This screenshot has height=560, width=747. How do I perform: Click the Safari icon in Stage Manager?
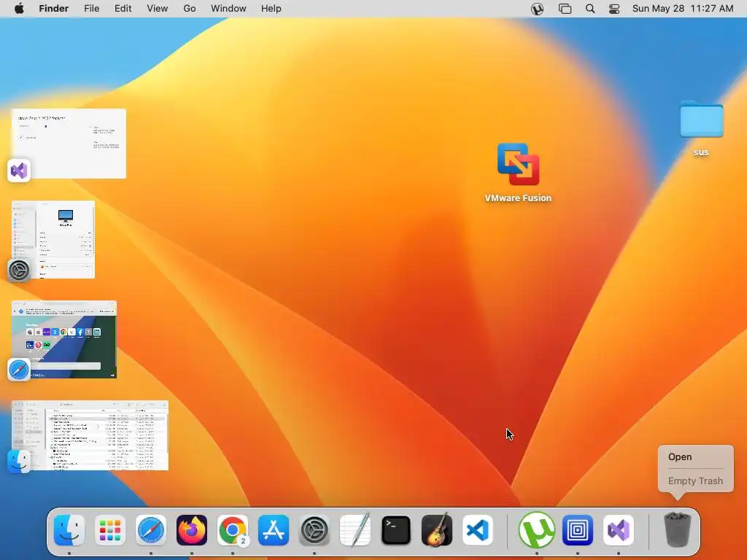pyautogui.click(x=19, y=370)
